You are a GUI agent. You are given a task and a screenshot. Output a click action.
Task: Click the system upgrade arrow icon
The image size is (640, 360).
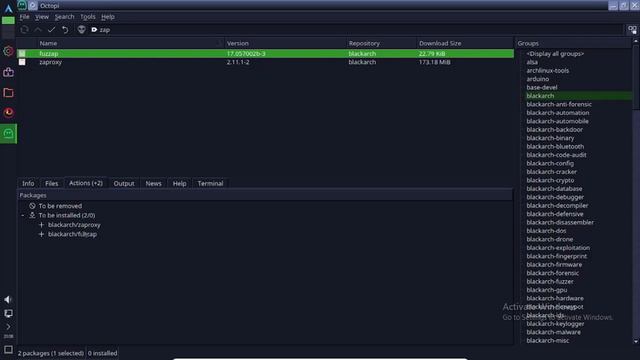point(38,30)
